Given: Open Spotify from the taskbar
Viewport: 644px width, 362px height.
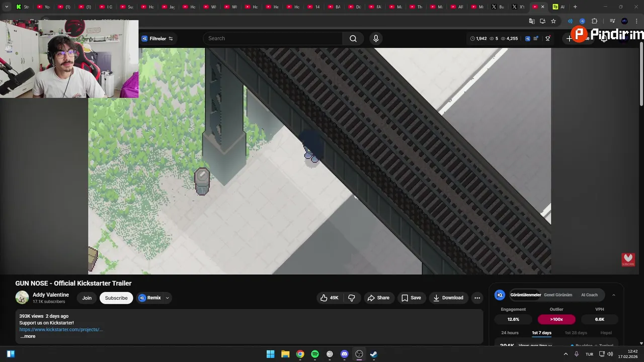Looking at the screenshot, I should coord(315,354).
